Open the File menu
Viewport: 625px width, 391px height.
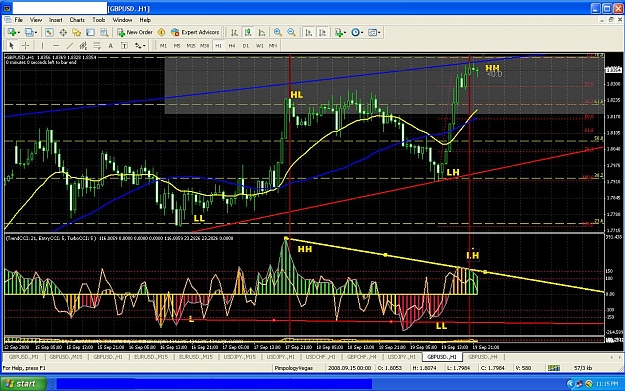[18, 20]
